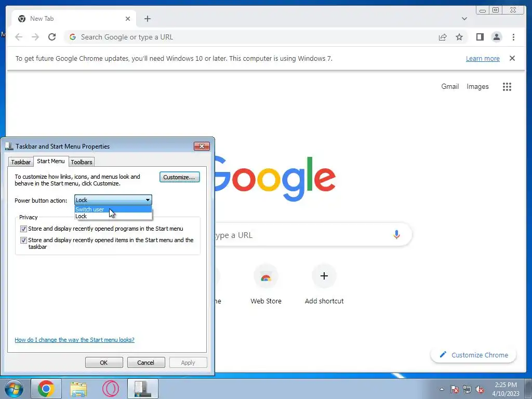Choose Lock option in dropdown list

click(113, 216)
